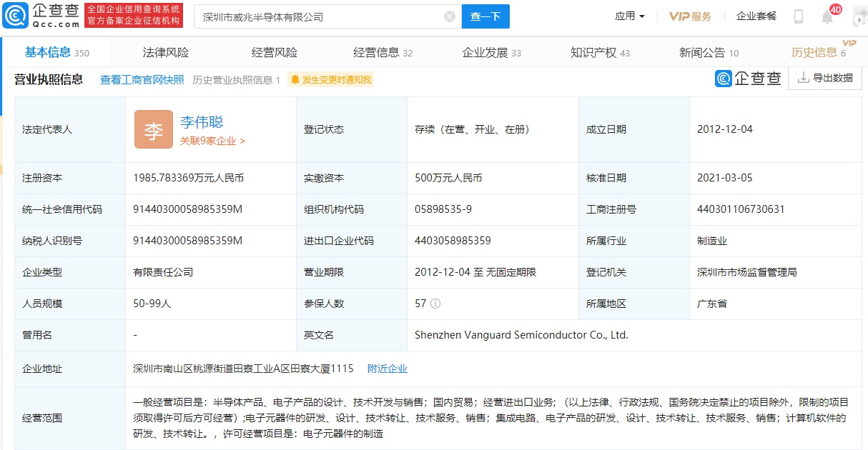Click the 登记机关 field label
The height and width of the screenshot is (450, 868).
click(x=606, y=272)
